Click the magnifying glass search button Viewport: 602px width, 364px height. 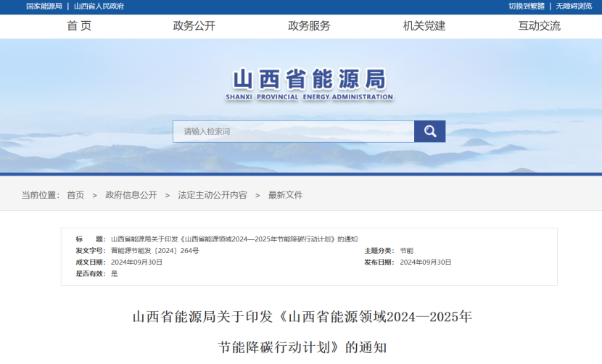(x=429, y=131)
